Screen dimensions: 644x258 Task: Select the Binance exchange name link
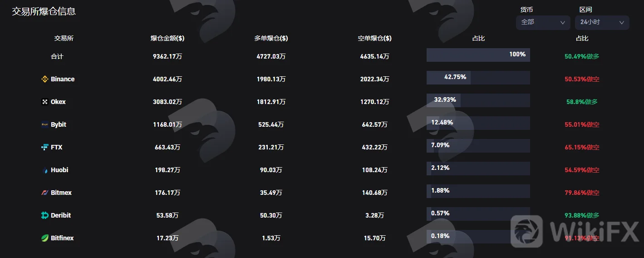tap(63, 79)
